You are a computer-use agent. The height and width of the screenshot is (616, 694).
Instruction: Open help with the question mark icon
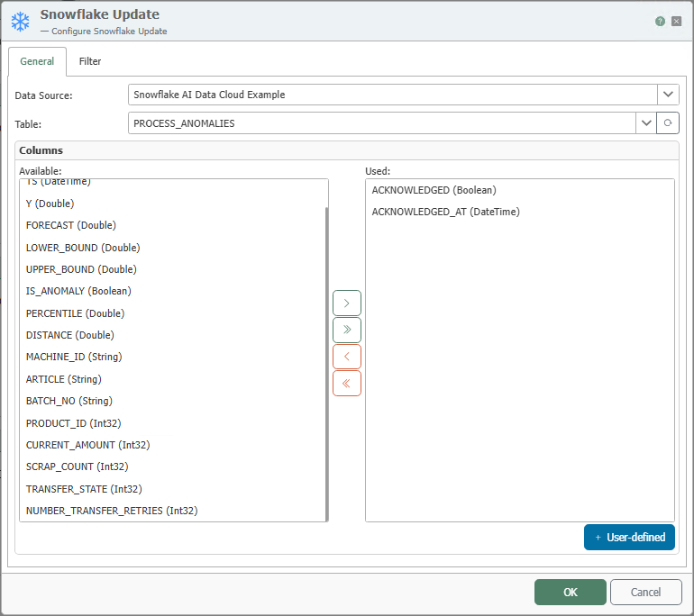point(660,22)
